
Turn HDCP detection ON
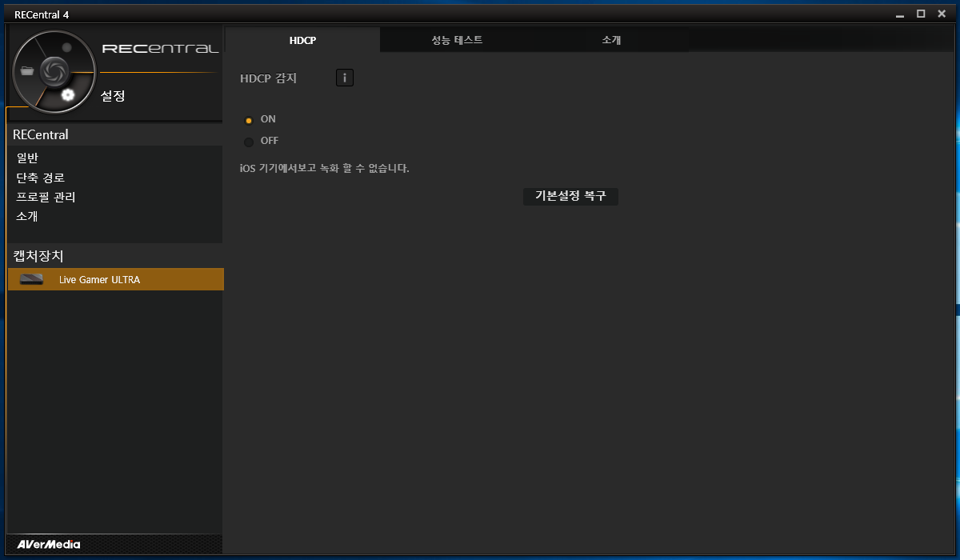click(x=249, y=120)
